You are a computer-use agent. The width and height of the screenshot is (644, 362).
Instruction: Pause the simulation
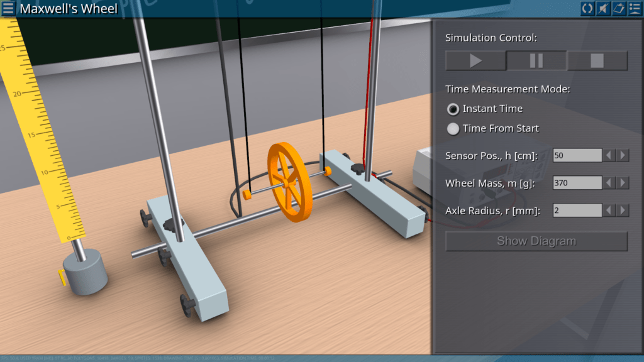click(536, 61)
